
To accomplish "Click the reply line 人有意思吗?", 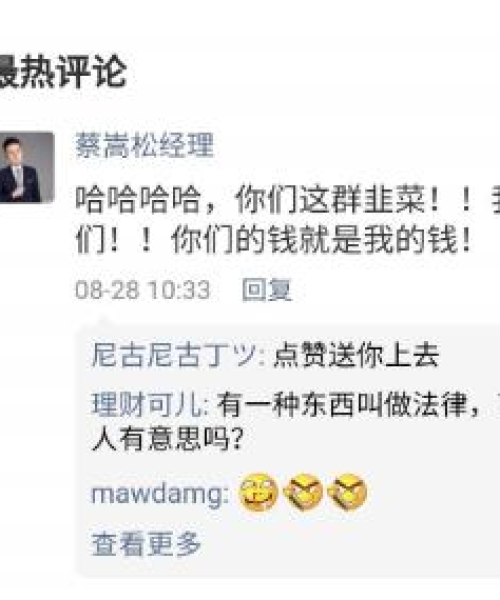I will coord(168,439).
